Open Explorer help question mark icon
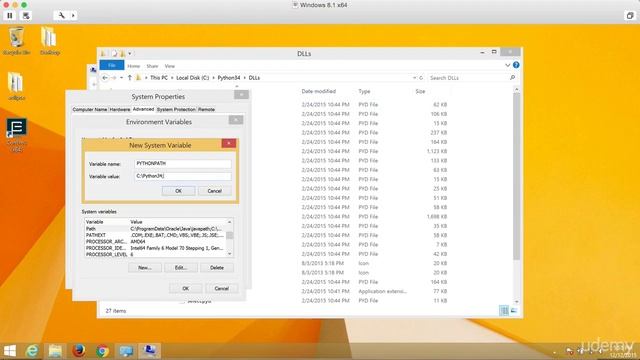The height and width of the screenshot is (360, 640). click(x=516, y=65)
